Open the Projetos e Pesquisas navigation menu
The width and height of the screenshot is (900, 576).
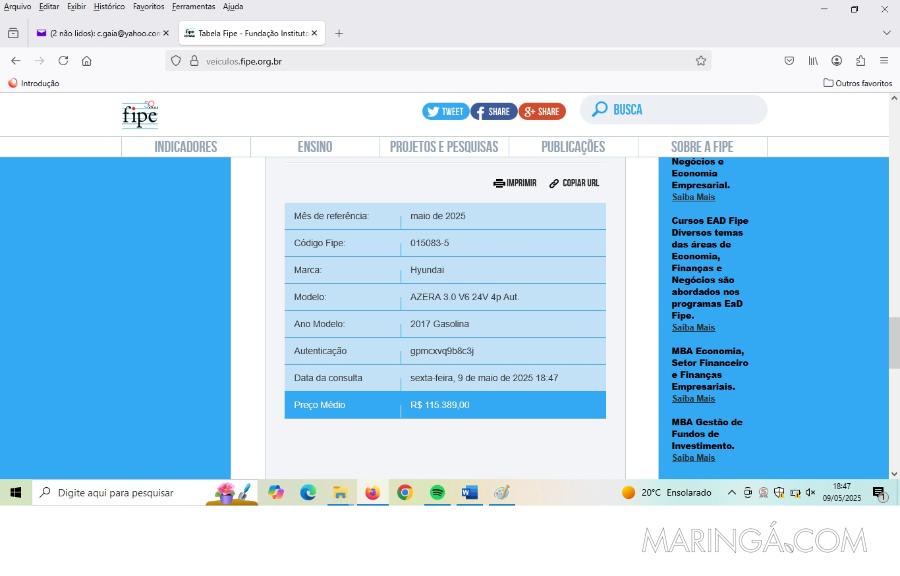coord(444,147)
